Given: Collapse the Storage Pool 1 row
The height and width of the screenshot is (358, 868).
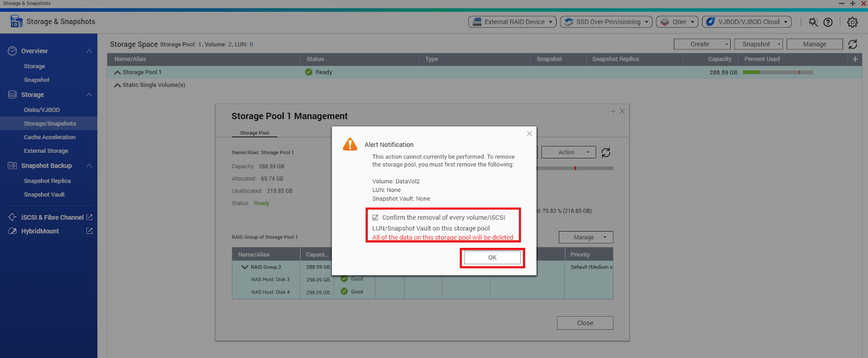Looking at the screenshot, I should click(118, 73).
